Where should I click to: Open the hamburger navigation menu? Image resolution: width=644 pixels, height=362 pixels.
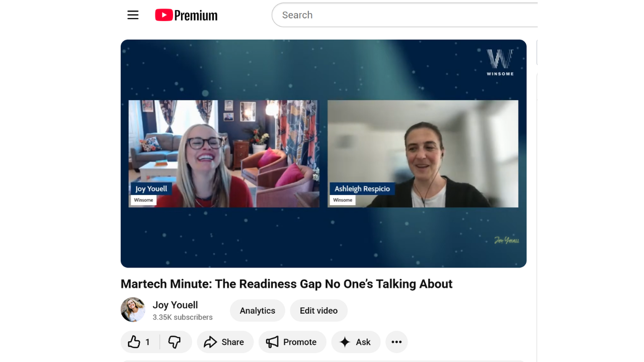[133, 15]
